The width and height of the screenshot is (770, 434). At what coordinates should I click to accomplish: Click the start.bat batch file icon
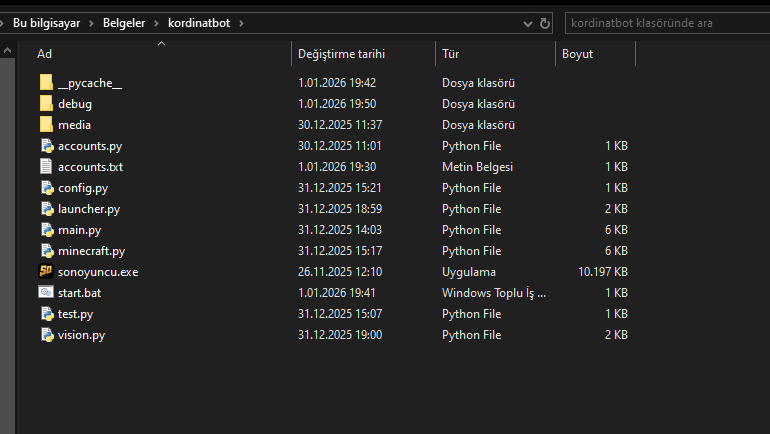(46, 292)
